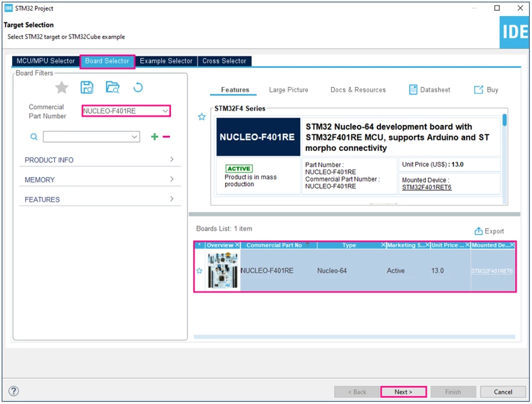
Task: Open the Large Picture tab
Action: (288, 90)
